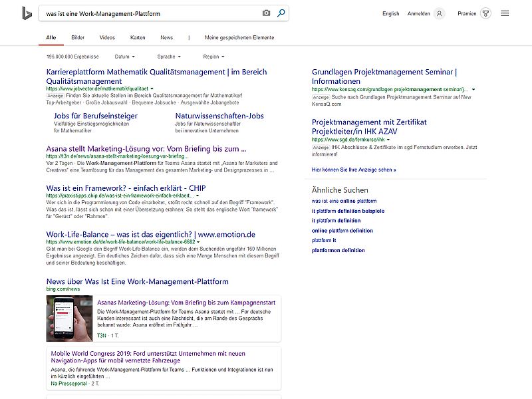Open Jobs für Berufseinsteiger sitelink

point(95,116)
